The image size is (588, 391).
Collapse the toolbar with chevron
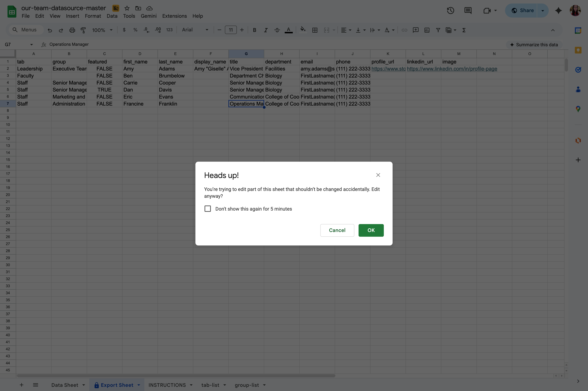coord(553,30)
